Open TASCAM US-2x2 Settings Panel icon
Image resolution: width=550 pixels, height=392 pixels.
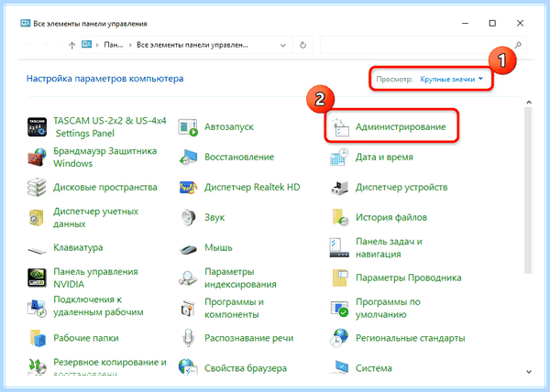pyautogui.click(x=37, y=126)
